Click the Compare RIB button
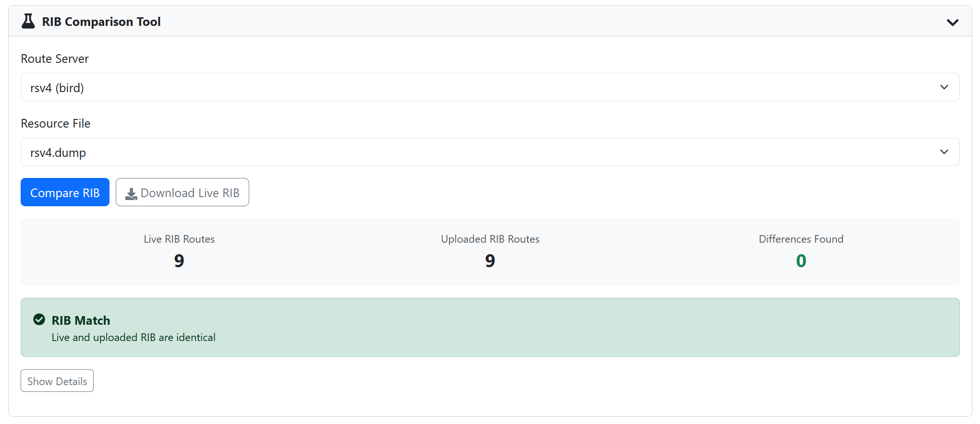The width and height of the screenshot is (980, 424). coord(65,192)
